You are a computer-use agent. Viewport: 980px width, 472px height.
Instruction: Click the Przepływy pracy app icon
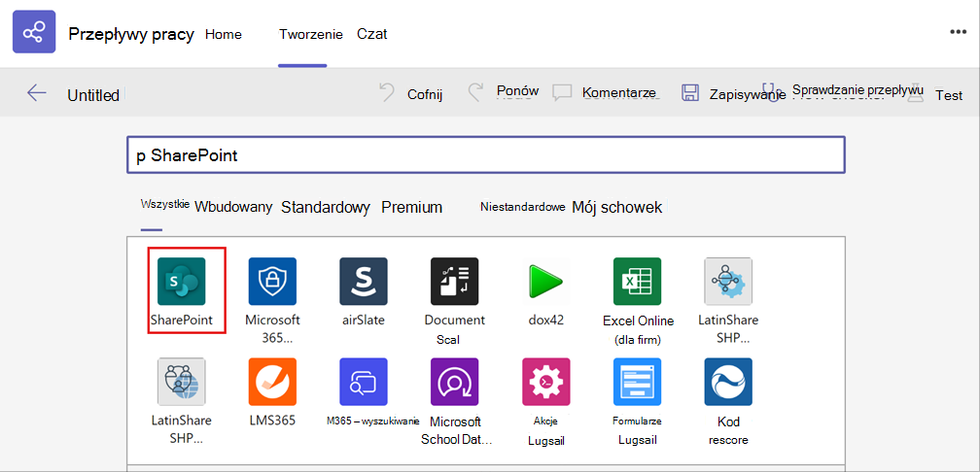point(34,32)
